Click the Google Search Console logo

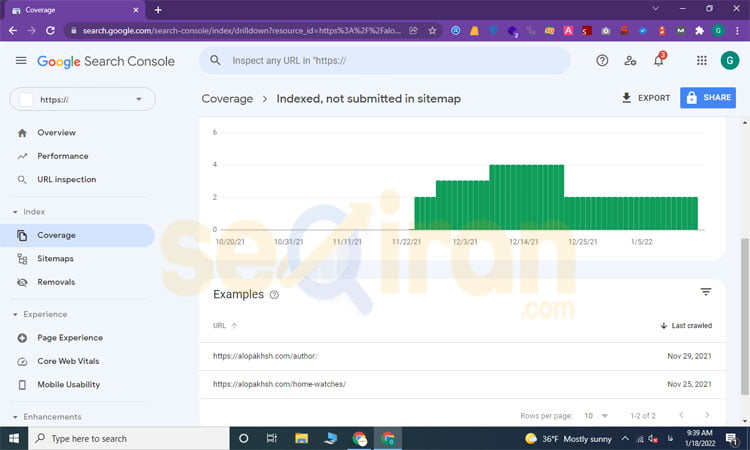(x=106, y=61)
